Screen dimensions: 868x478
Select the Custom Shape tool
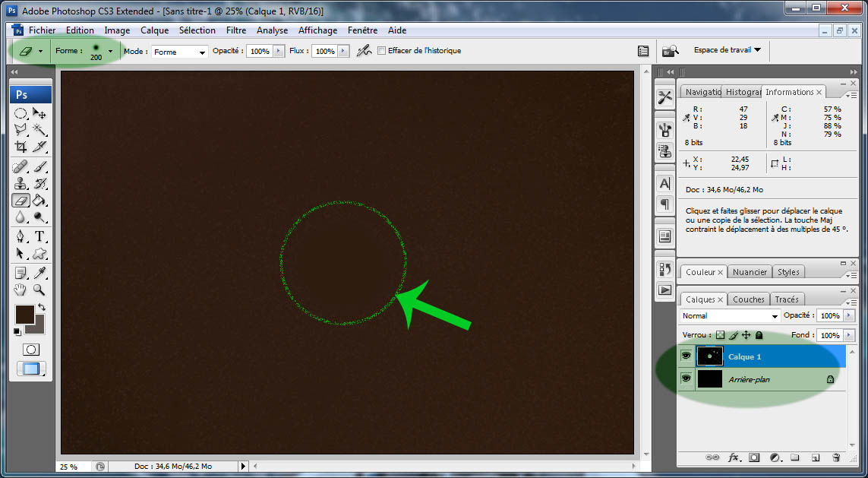coord(39,254)
